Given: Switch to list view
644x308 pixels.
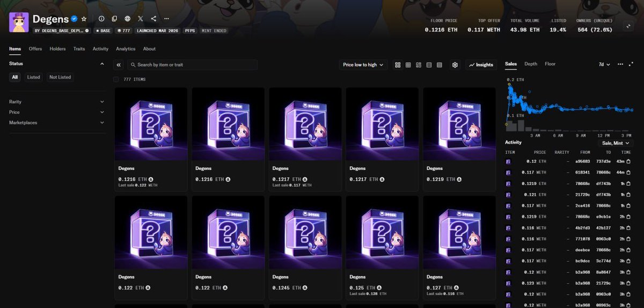Looking at the screenshot, I should point(429,65).
